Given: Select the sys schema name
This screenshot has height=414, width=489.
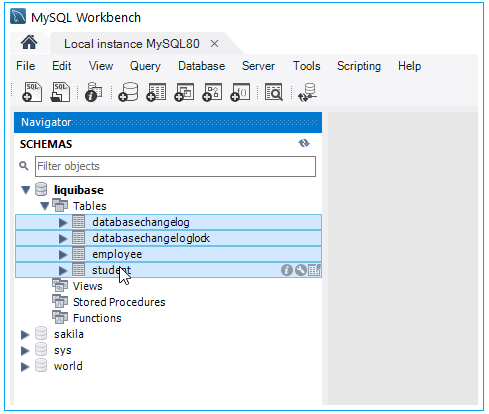Looking at the screenshot, I should pos(63,351).
